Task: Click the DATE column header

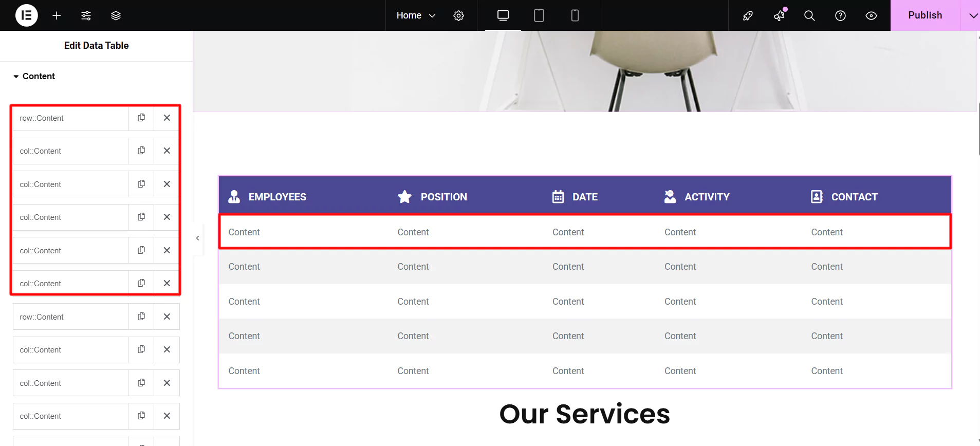Action: pyautogui.click(x=585, y=197)
